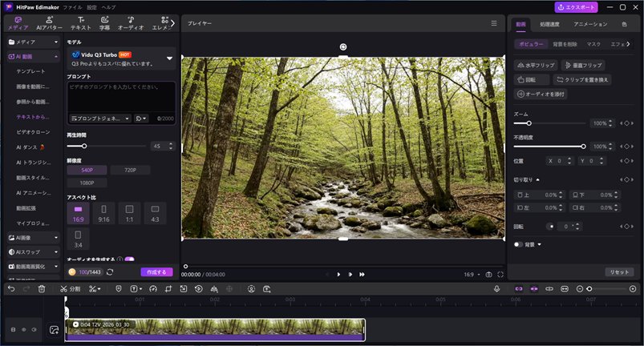This screenshot has width=644, height=346.
Task: Fit timeline to window icon
Action: click(x=565, y=289)
